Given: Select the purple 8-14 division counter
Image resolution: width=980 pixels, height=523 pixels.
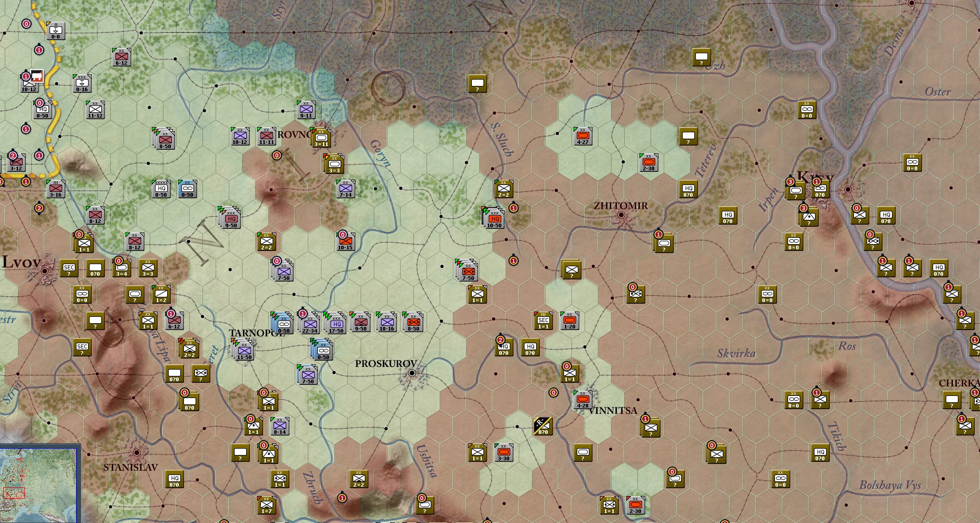Looking at the screenshot, I should (x=280, y=426).
